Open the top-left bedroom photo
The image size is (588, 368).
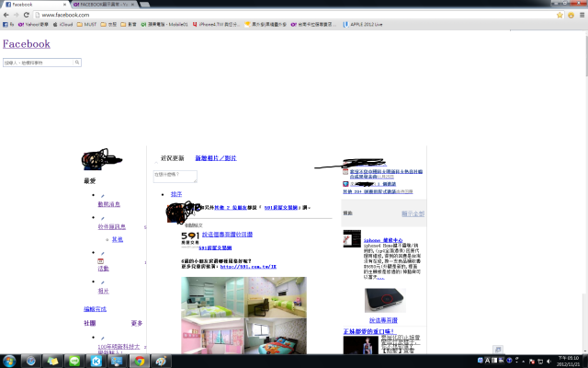point(212,297)
